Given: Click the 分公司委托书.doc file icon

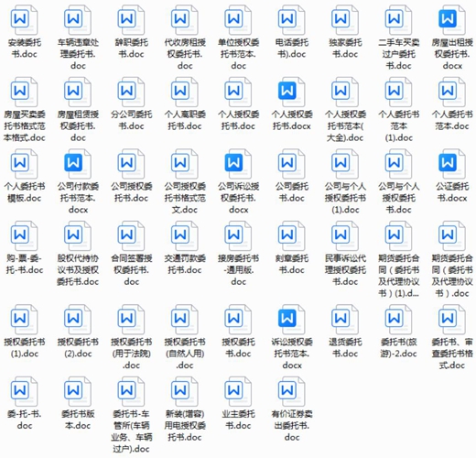Looking at the screenshot, I should (131, 92).
